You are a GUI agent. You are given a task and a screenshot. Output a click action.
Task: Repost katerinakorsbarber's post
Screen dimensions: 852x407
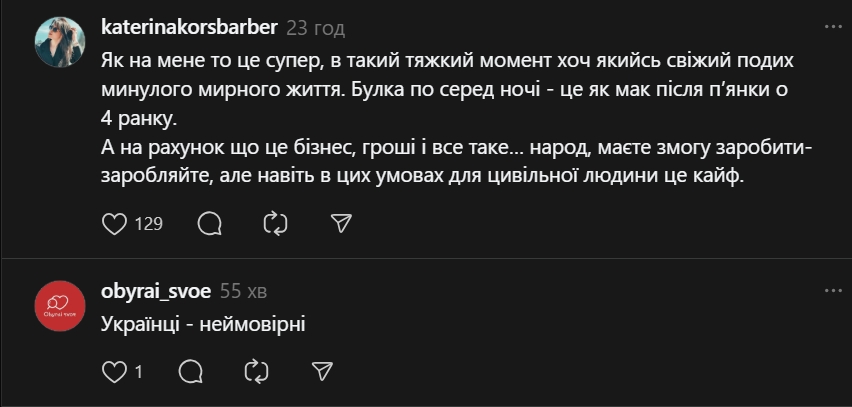pyautogui.click(x=275, y=223)
